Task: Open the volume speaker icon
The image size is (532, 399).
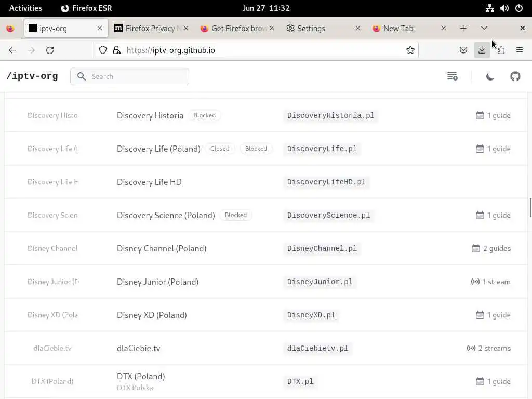Action: (x=504, y=8)
